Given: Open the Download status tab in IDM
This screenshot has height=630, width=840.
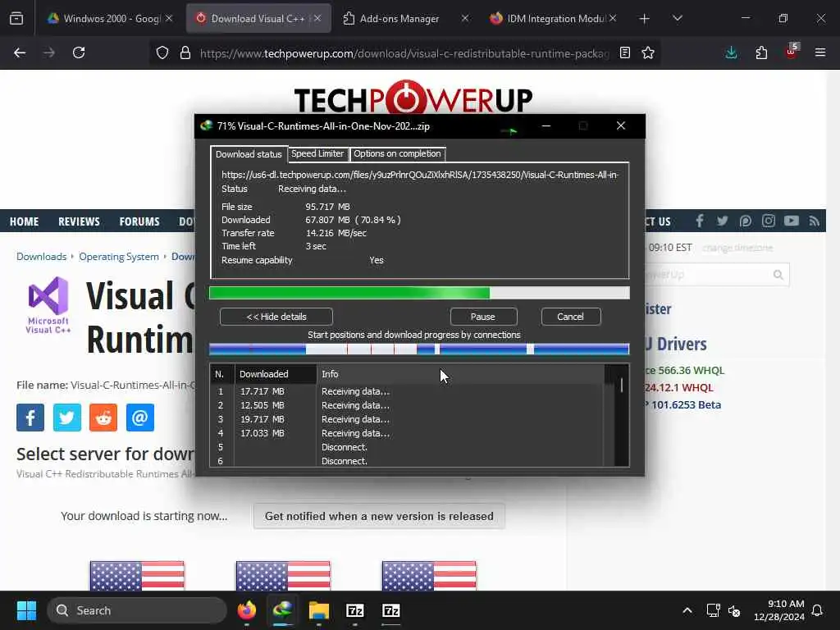Looking at the screenshot, I should [249, 154].
